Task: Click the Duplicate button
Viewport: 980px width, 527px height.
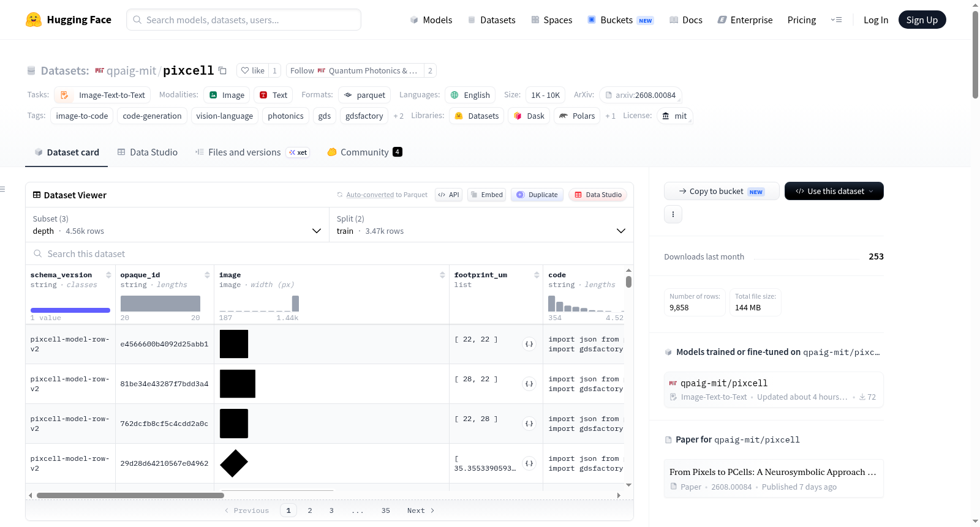Action: [x=537, y=195]
